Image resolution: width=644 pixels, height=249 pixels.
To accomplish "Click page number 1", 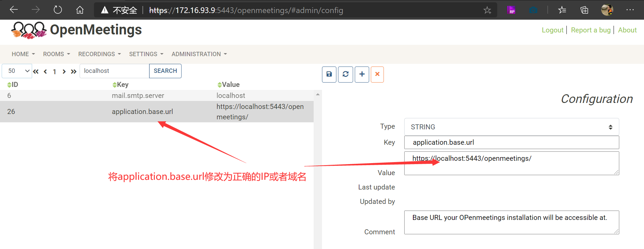I will click(x=55, y=72).
